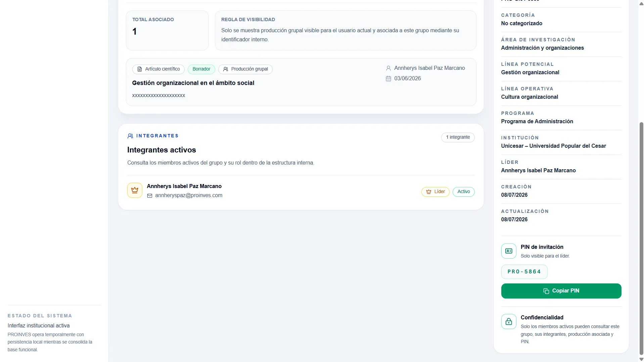Click the Producción grupal tag
Image resolution: width=644 pixels, height=362 pixels.
point(245,69)
